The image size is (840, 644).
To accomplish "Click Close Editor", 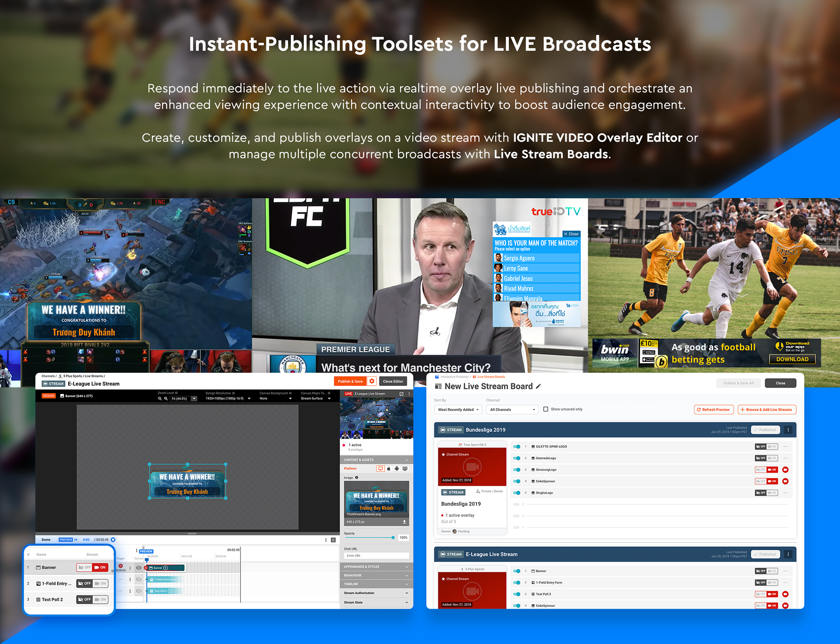I will (x=393, y=381).
